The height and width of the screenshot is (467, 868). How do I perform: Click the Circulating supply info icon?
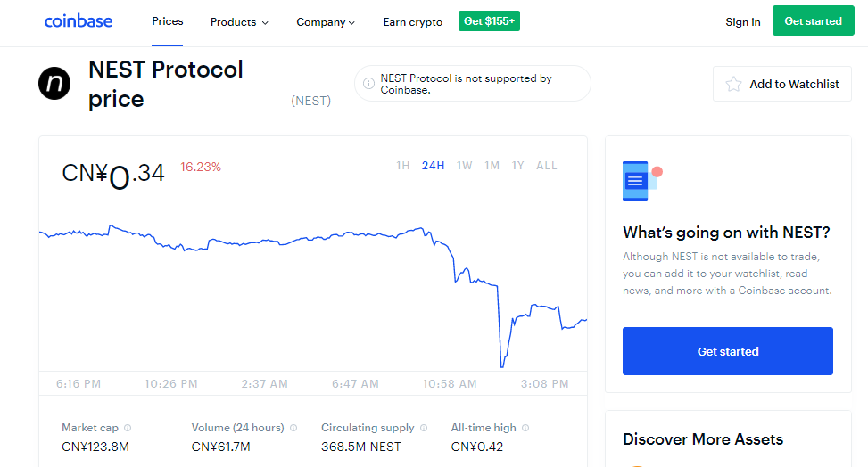click(424, 428)
